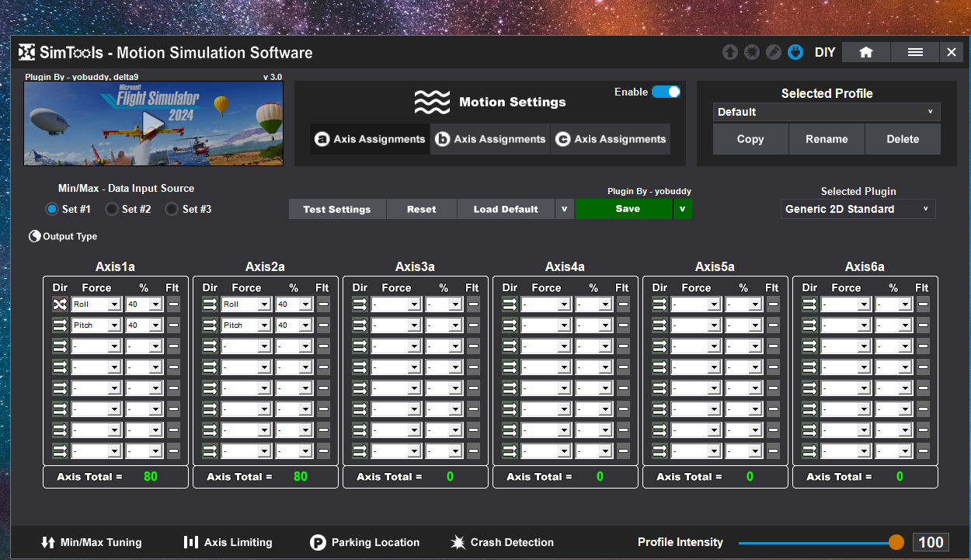Viewport: 971px width, 560px height.
Task: Open Crash Detection settings
Action: coord(501,542)
